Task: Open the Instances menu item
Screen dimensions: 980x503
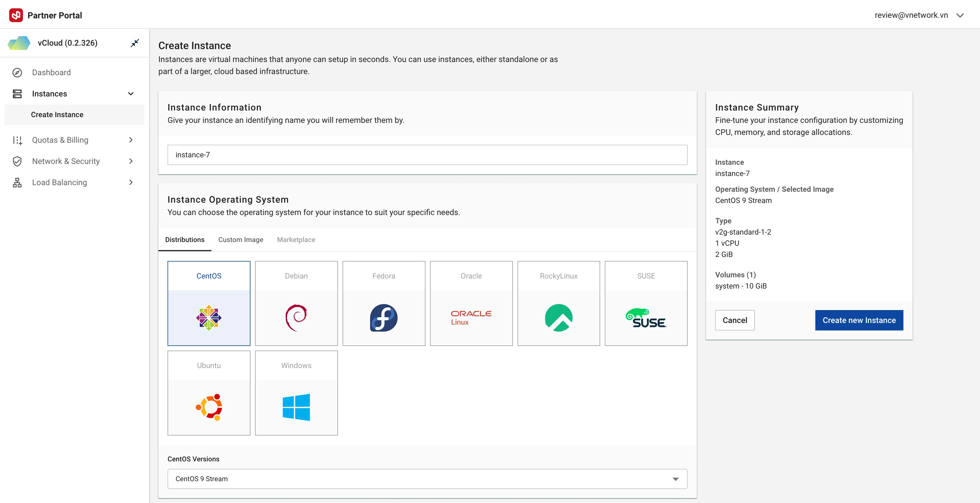Action: (x=49, y=94)
